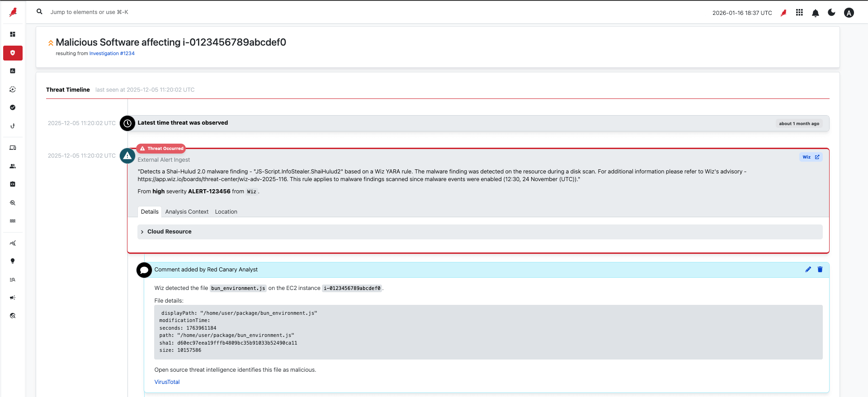Click the circular automation icon in sidebar
Screen dimensions: 868x397
coord(13,89)
